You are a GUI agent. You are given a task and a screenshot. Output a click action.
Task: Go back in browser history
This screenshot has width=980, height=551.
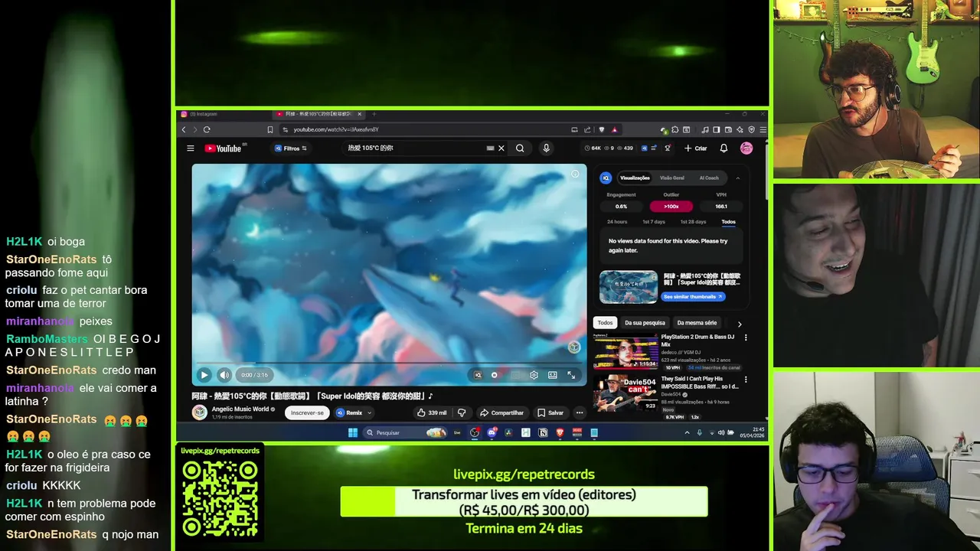[184, 129]
